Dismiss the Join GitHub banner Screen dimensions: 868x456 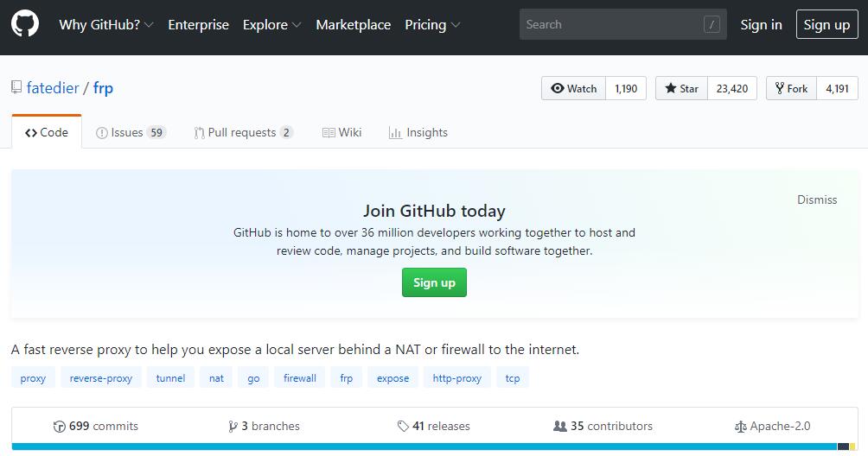817,199
